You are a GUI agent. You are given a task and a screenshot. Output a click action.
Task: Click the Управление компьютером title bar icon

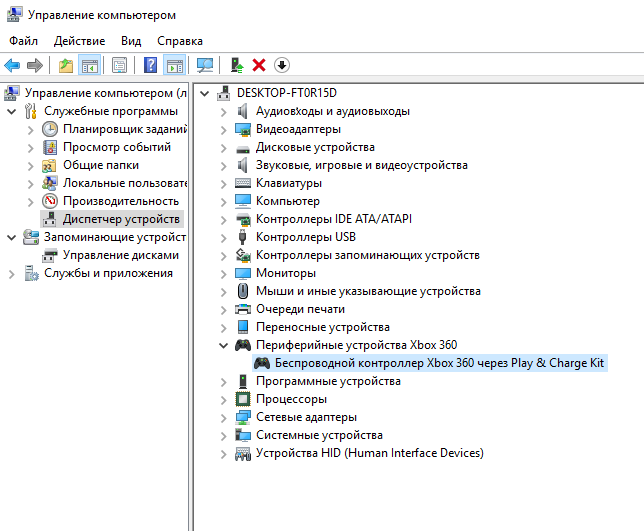(x=14, y=14)
